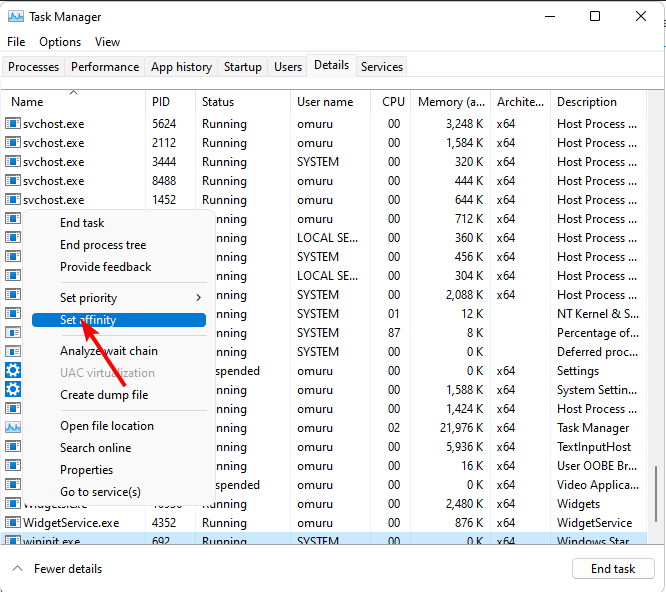666x592 pixels.
Task: Click the Percentage of... description cell
Action: point(598,333)
